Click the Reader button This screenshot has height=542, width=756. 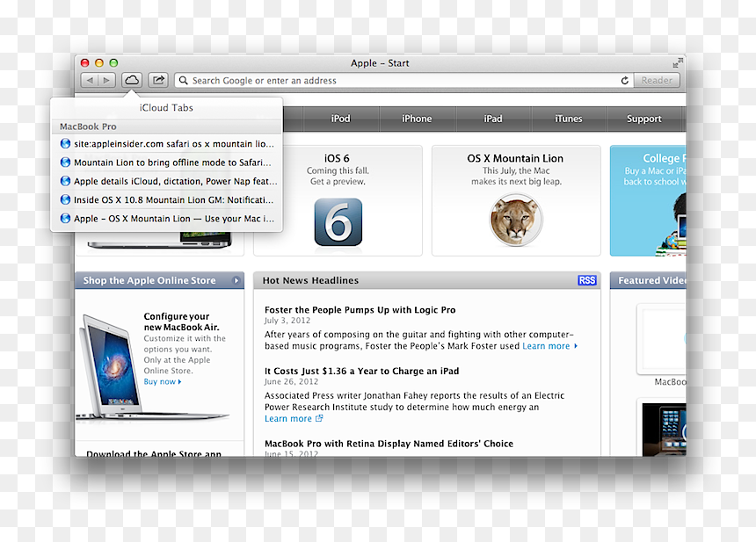click(x=657, y=81)
